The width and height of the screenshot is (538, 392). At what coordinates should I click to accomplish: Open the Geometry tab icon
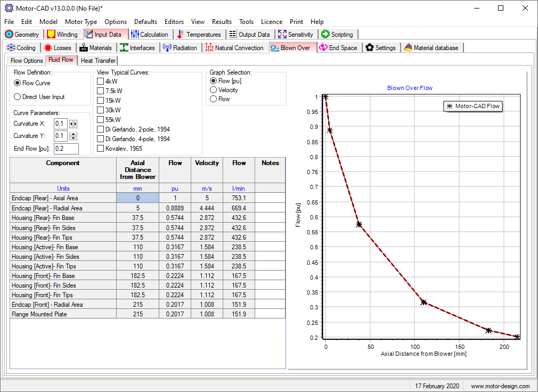click(9, 34)
